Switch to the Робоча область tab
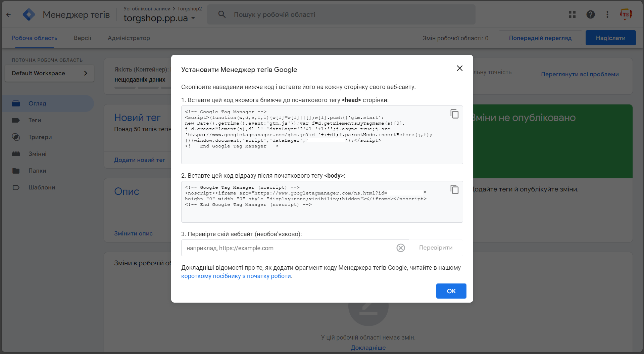Image resolution: width=644 pixels, height=354 pixels. click(x=35, y=38)
